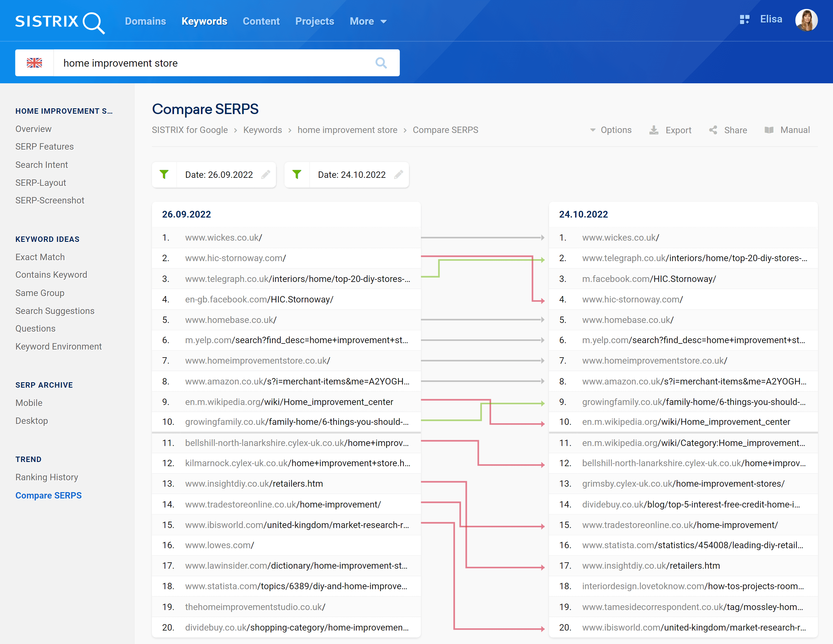The height and width of the screenshot is (644, 833).
Task: Expand the More menu
Action: pyautogui.click(x=368, y=21)
